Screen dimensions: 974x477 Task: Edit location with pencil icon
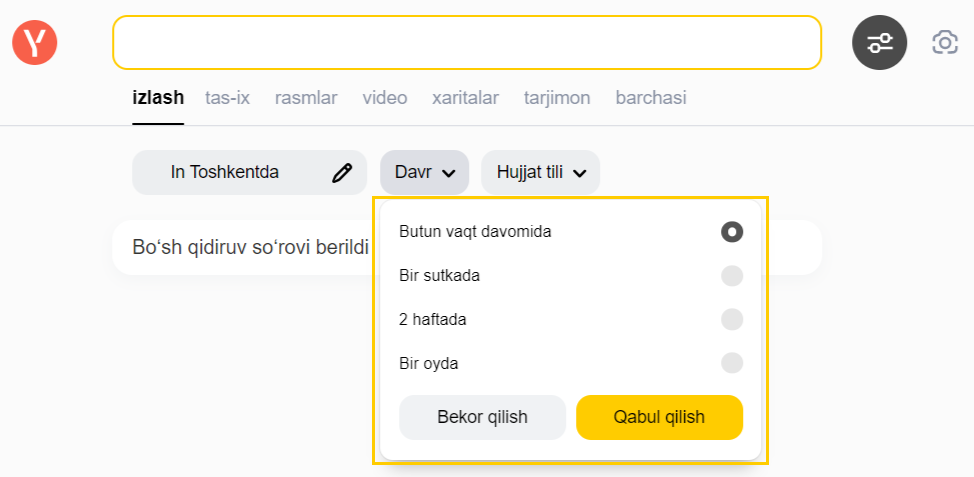point(342,173)
